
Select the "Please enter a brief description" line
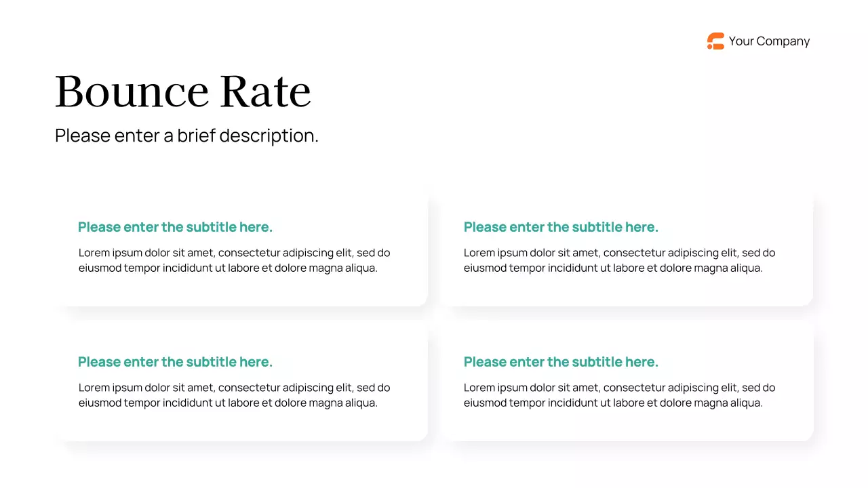pos(186,136)
